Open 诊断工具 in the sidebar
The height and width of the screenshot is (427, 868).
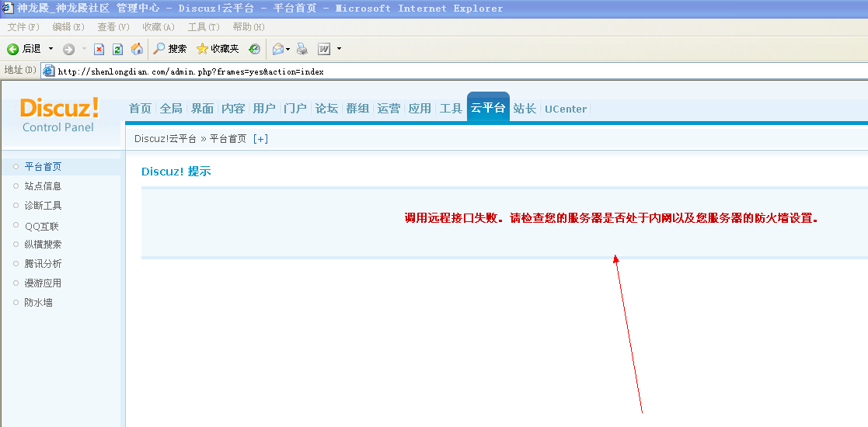[44, 206]
